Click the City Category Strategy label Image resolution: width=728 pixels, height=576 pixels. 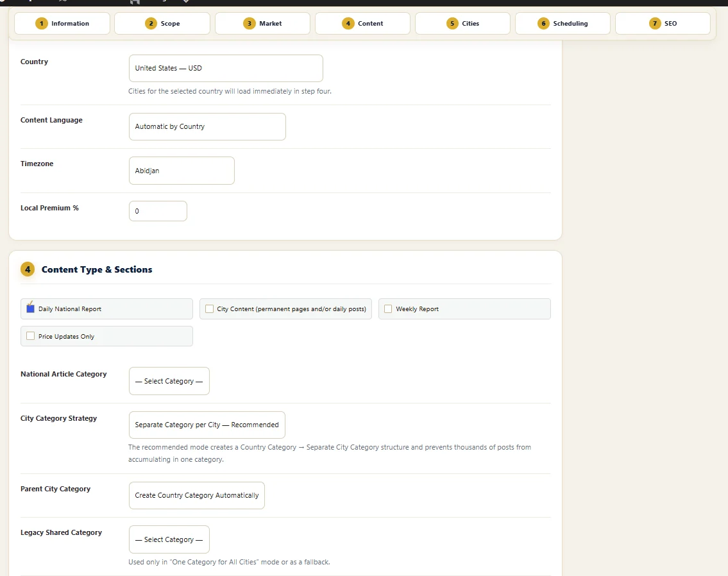[x=58, y=418]
